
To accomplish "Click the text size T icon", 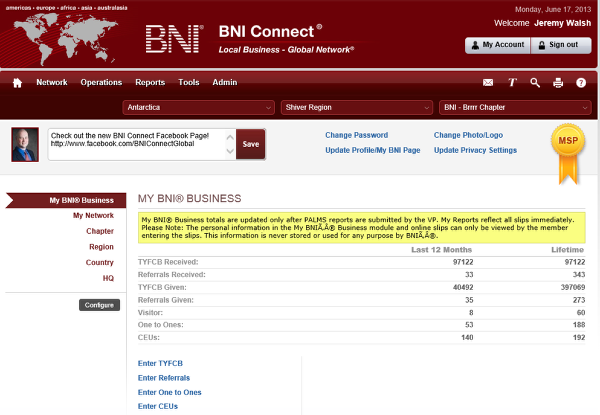I will [x=512, y=83].
